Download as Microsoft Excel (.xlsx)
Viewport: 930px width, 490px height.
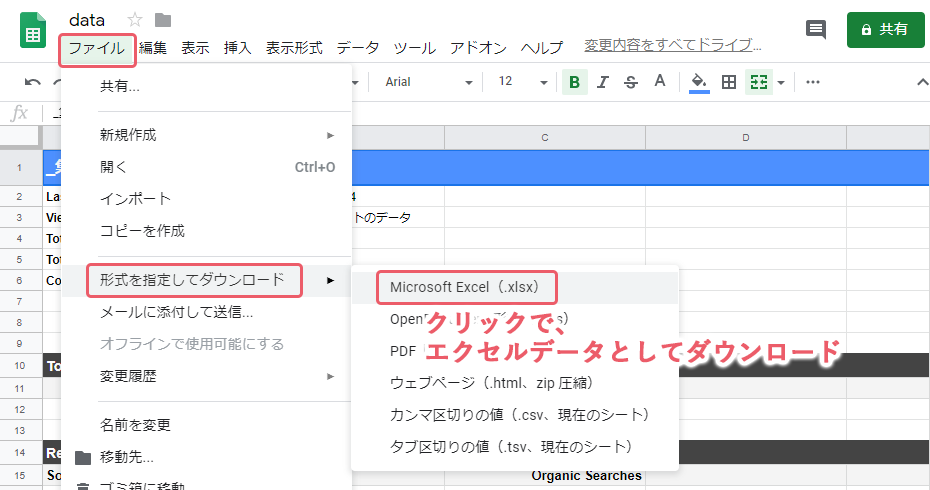515,288
